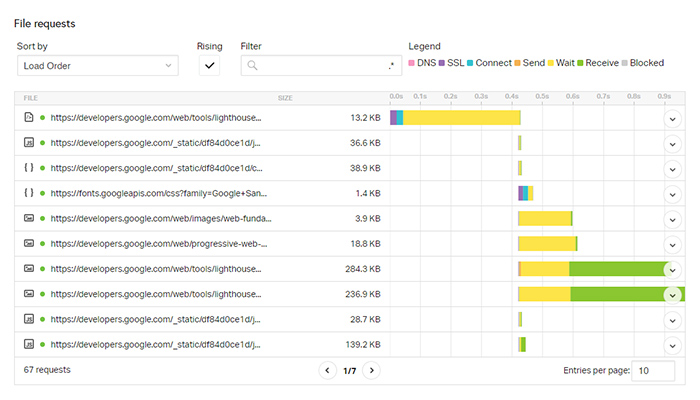This screenshot has width=700, height=400.
Task: Click the JS file icon for the 36.6 KB request
Action: point(29,143)
